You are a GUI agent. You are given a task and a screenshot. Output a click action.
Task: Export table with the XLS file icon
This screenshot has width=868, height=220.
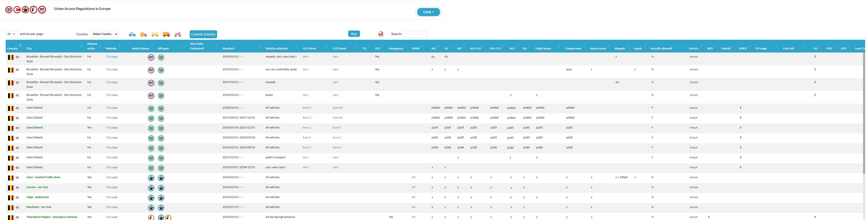(381, 34)
